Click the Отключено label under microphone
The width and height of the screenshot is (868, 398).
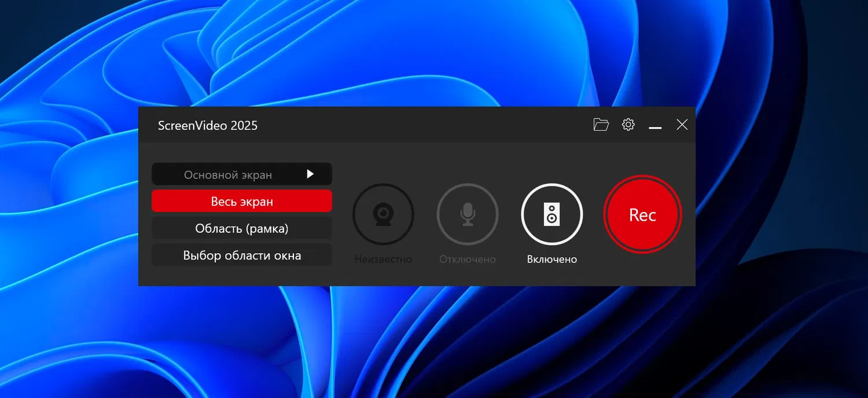(x=468, y=260)
